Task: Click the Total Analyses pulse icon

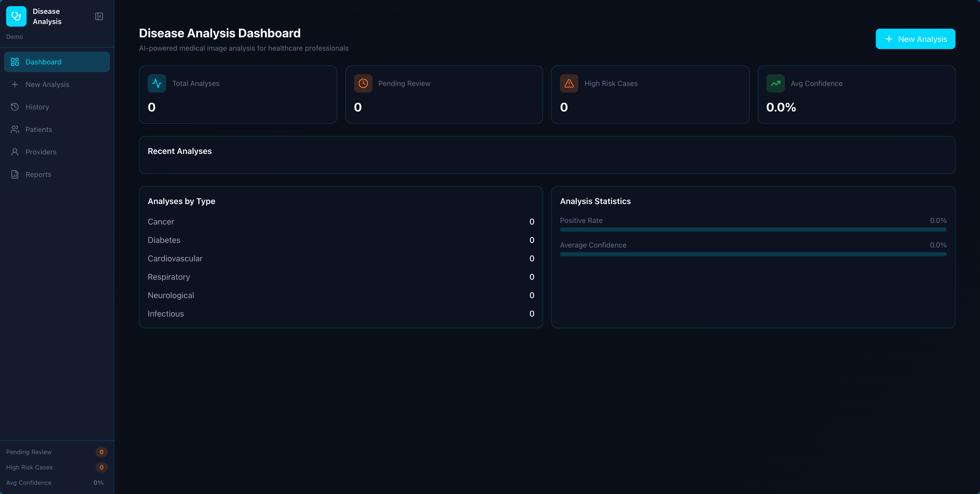Action: click(x=157, y=83)
